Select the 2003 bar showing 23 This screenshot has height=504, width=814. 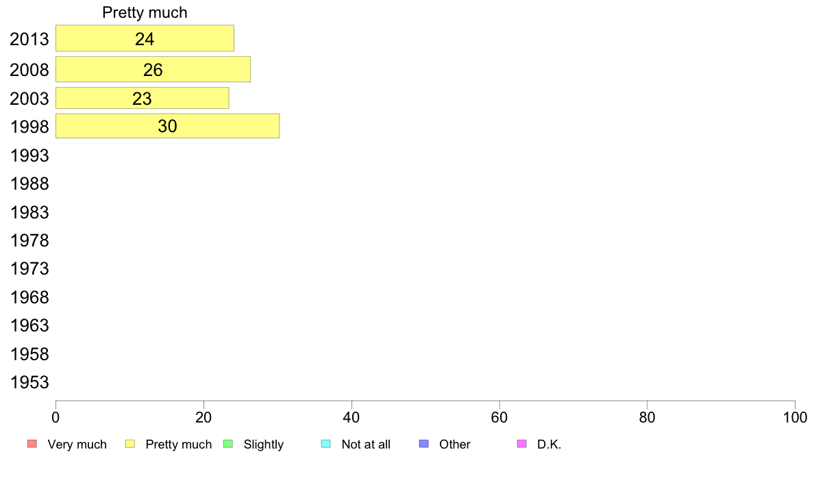(143, 98)
